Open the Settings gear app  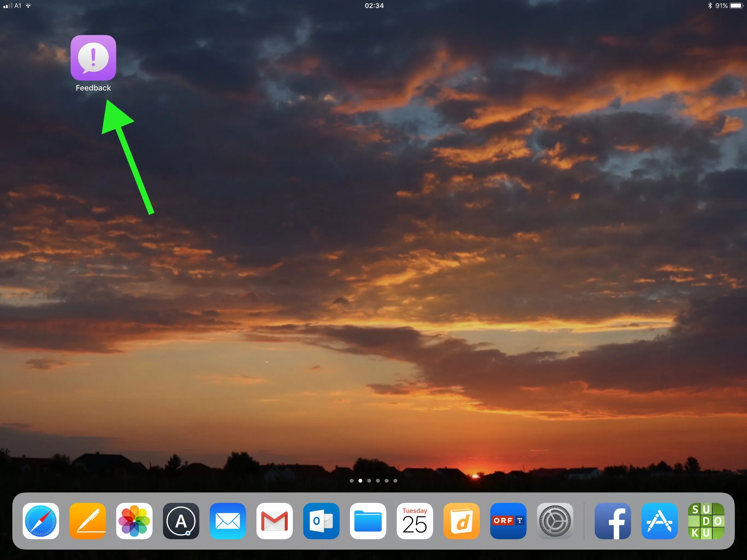[x=555, y=521]
